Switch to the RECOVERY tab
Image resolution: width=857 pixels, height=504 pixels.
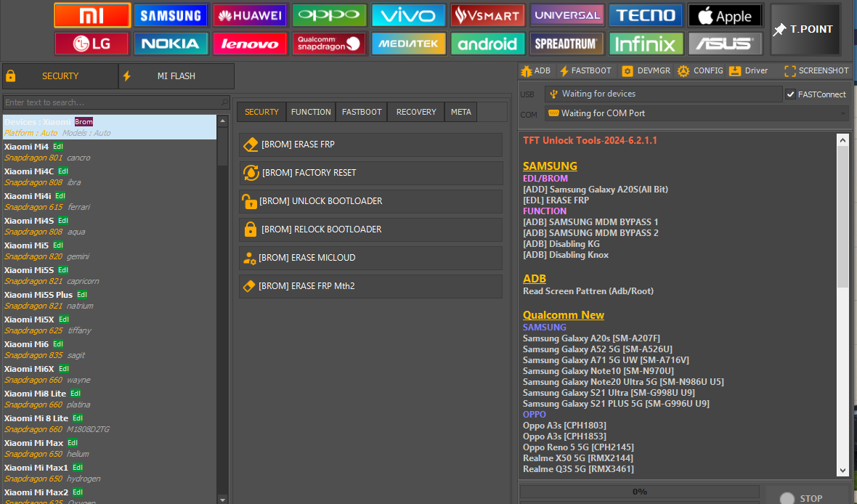tap(415, 112)
